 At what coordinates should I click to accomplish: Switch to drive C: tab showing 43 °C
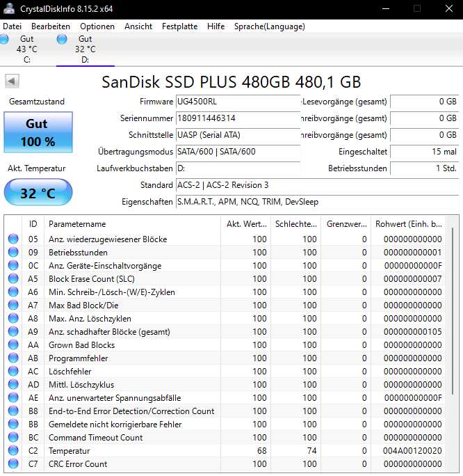click(27, 49)
